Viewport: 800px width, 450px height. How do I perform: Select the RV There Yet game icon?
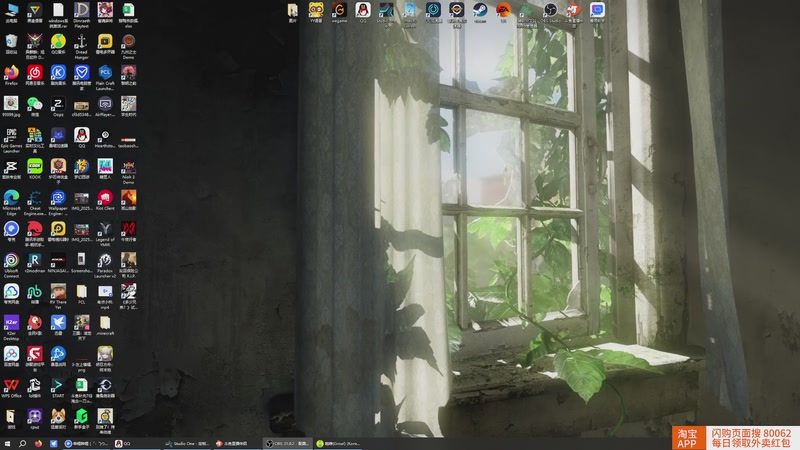point(58,296)
